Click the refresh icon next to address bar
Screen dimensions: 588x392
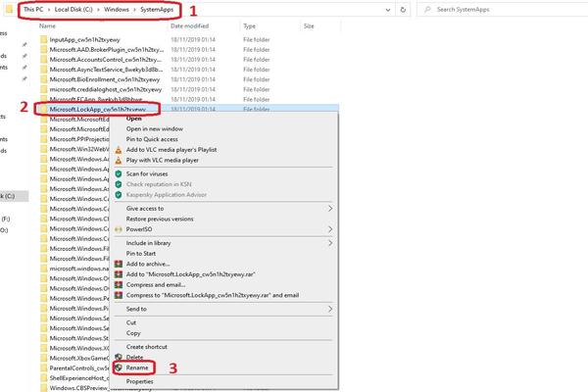403,10
